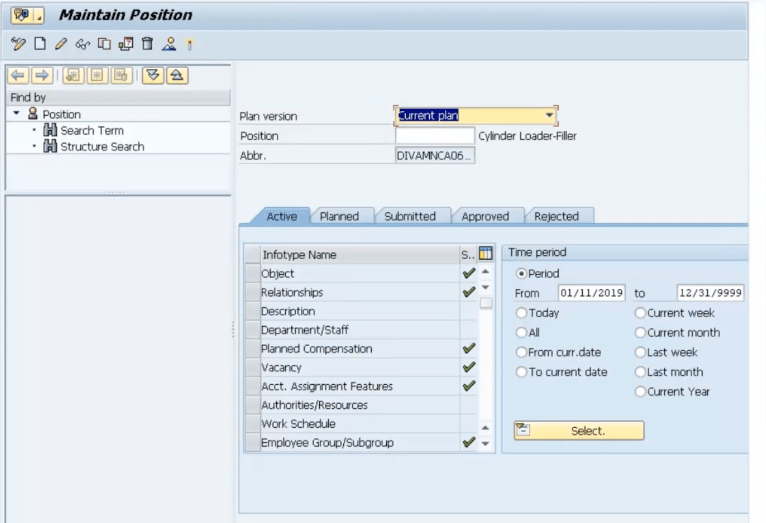Viewport: 766px width, 523px height.
Task: Open the Search Term search option
Action: click(x=92, y=130)
